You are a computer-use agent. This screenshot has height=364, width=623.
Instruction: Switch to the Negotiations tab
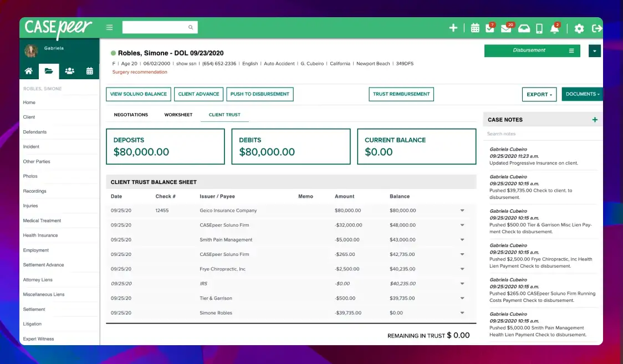coord(130,115)
